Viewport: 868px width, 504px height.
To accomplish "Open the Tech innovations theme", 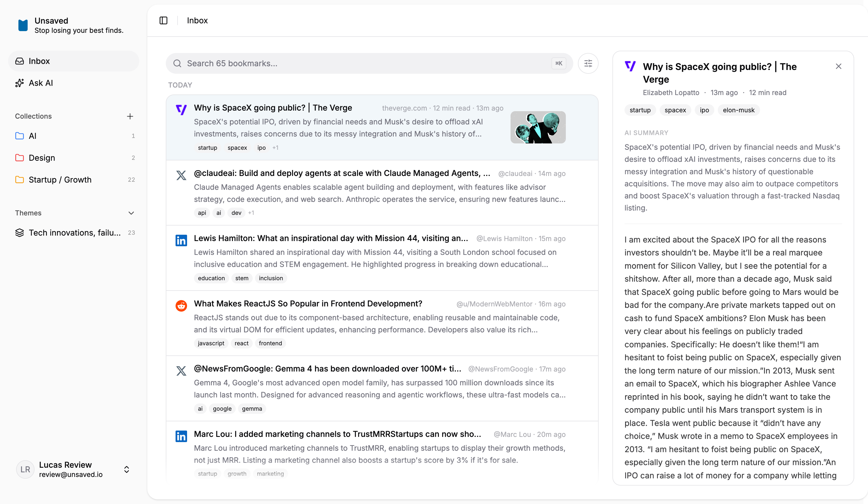I will tap(74, 233).
